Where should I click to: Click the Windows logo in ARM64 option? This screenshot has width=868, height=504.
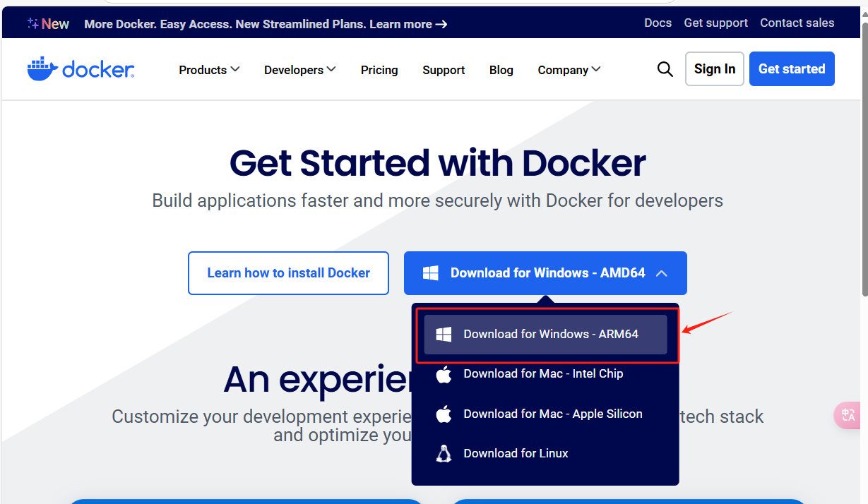[444, 334]
